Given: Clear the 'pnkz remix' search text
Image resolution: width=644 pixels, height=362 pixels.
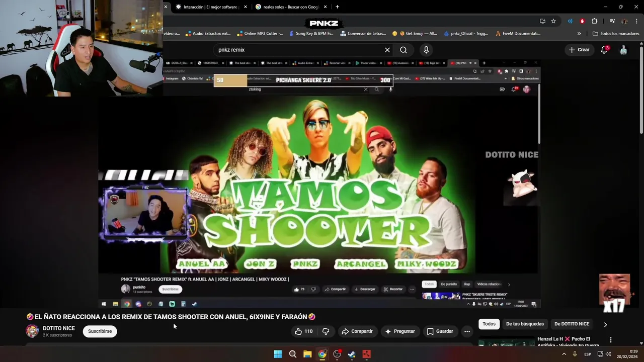Looking at the screenshot, I should pyautogui.click(x=387, y=50).
